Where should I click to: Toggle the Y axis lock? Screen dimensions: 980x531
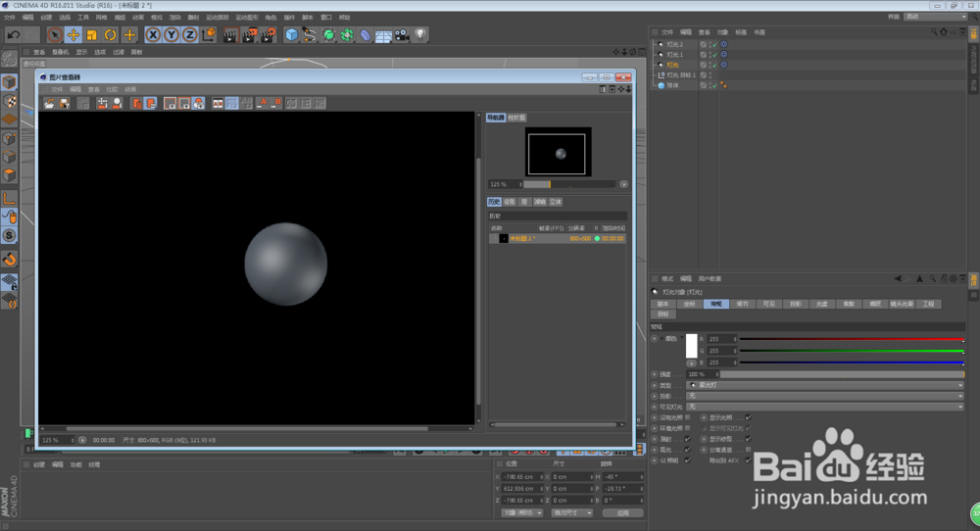pos(171,35)
